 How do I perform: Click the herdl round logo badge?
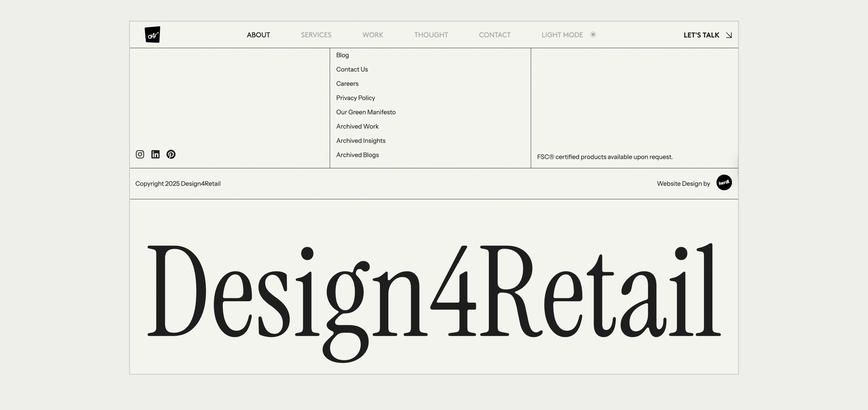click(x=724, y=183)
